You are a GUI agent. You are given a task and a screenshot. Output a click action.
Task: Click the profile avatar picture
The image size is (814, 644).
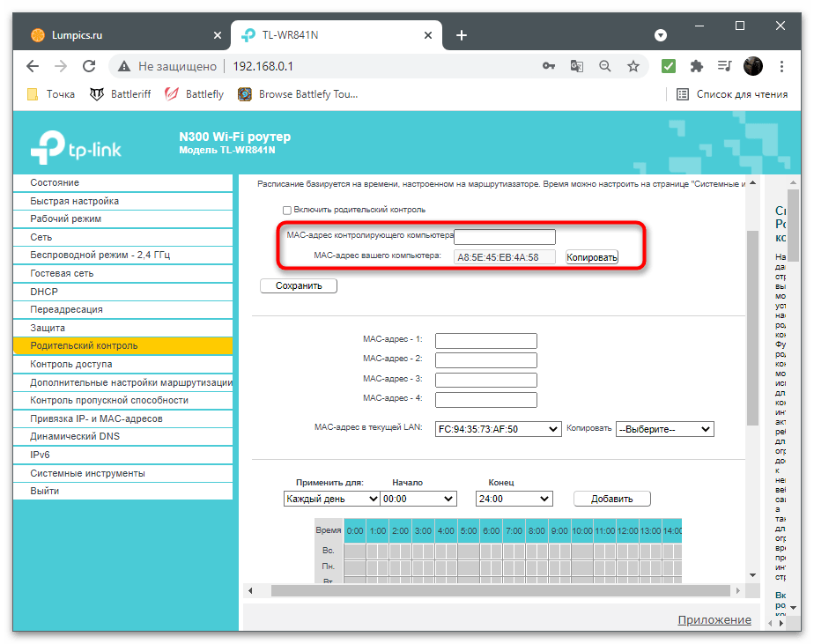click(x=752, y=66)
